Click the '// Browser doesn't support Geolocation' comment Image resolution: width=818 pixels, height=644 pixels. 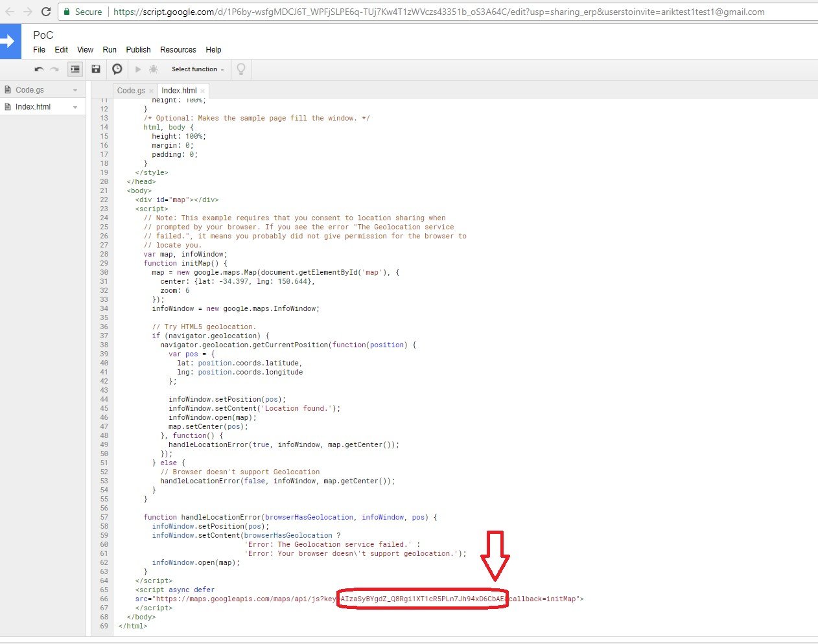(x=240, y=472)
